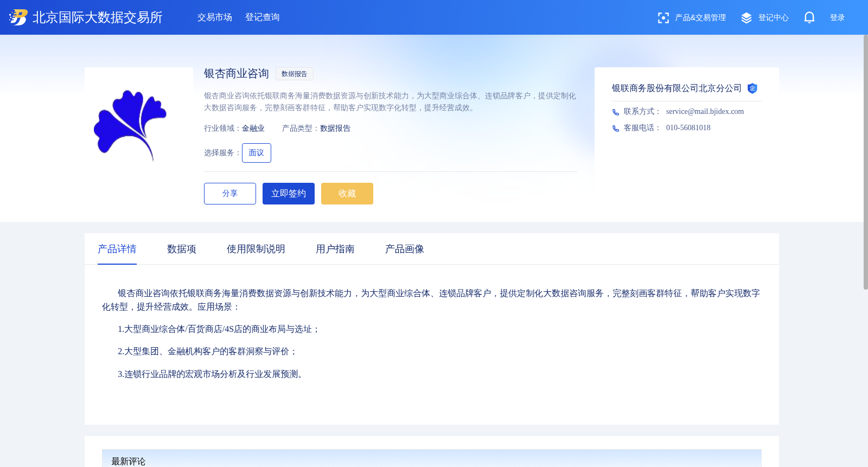Click list item 3.连锁行业品牌 scenario
The image size is (868, 467).
coord(212,374)
